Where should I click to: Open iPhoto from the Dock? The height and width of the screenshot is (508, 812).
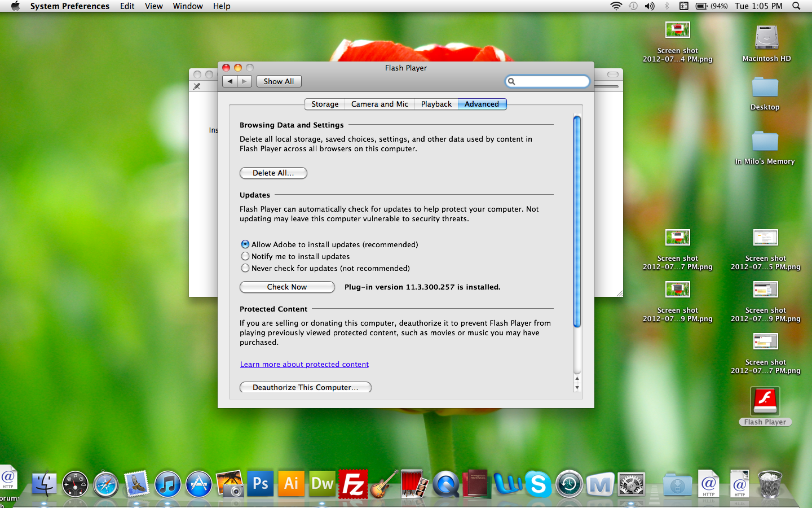230,484
